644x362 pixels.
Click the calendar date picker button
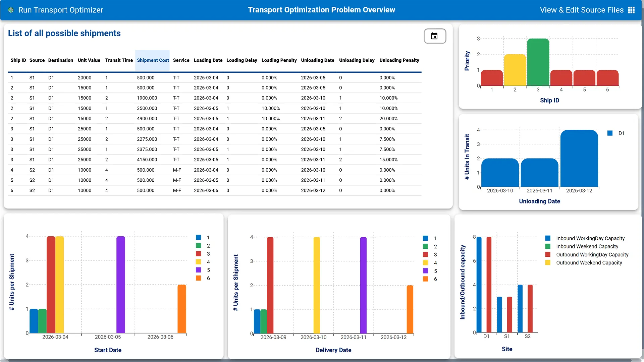435,36
